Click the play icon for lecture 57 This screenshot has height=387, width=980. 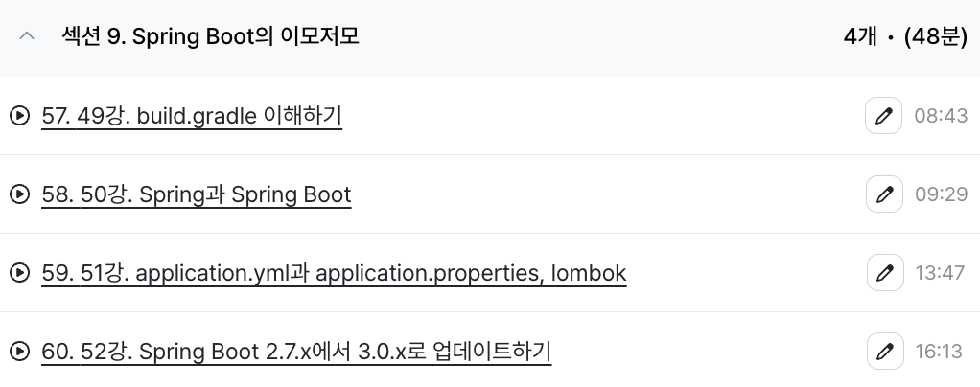pyautogui.click(x=19, y=116)
